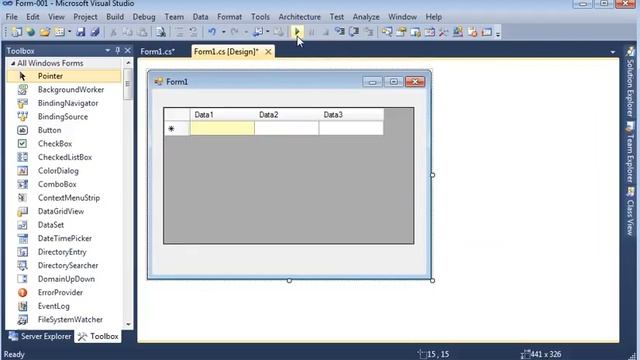Screen dimensions: 640x360
Task: Close the Toolbox panel
Action: pyautogui.click(x=128, y=51)
